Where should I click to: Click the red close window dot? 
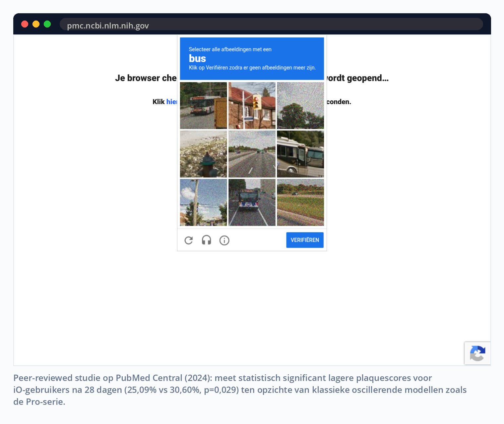coord(25,24)
